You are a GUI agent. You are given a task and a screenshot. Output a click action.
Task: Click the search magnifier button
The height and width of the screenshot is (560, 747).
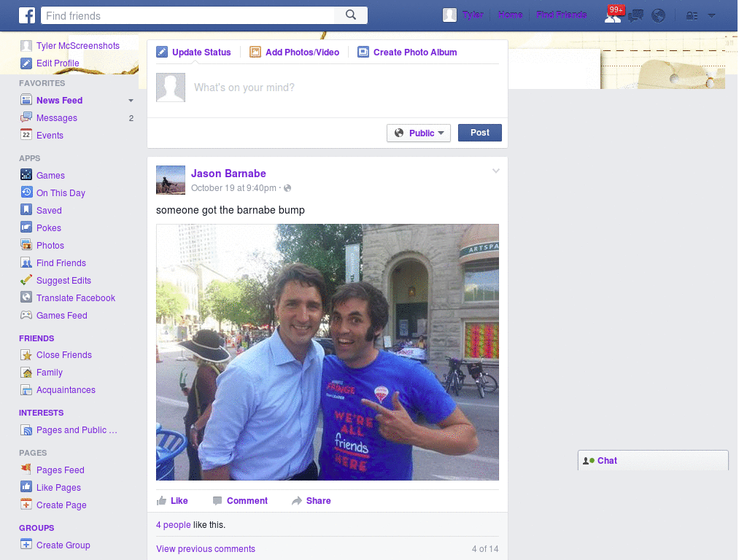(351, 15)
